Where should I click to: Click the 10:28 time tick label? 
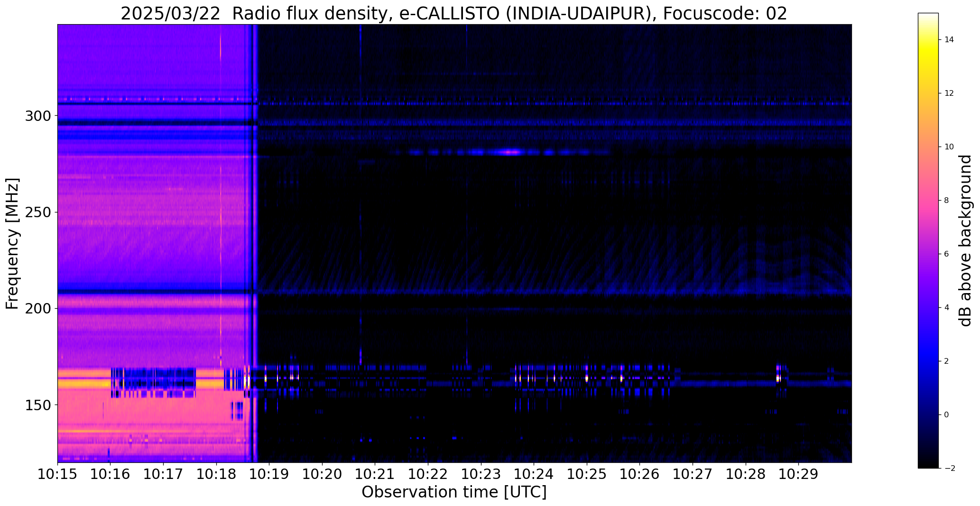pyautogui.click(x=746, y=474)
